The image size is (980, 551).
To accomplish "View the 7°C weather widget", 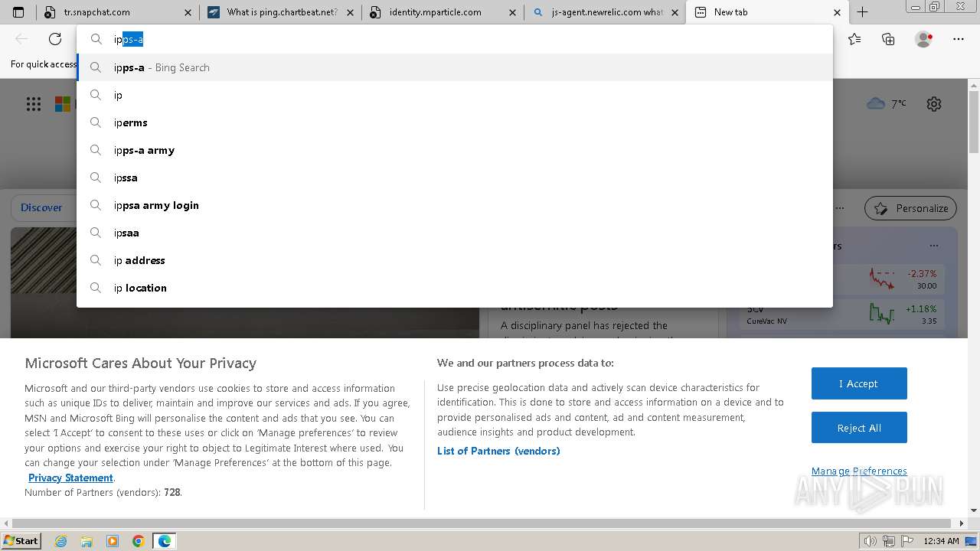I will tap(887, 103).
